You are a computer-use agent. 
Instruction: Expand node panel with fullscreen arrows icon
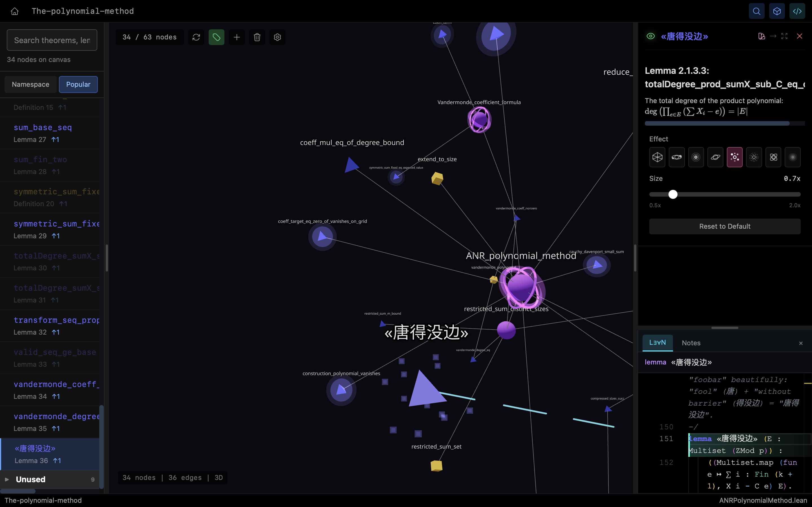[x=784, y=36]
